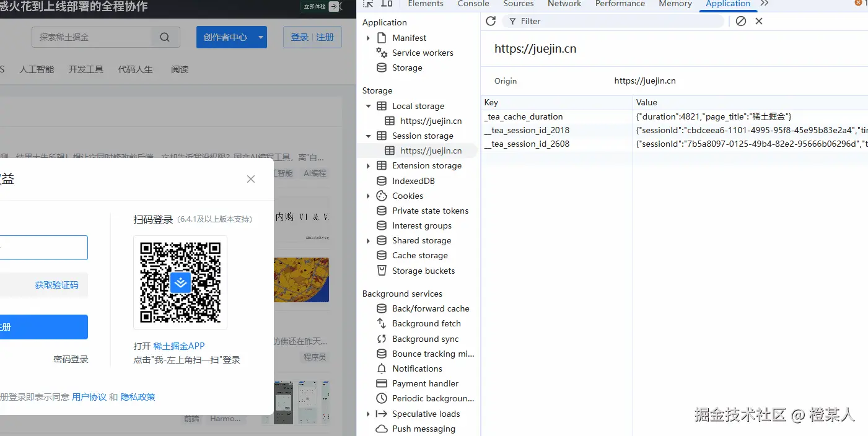This screenshot has width=868, height=436.
Task: Click the Back/forward cache icon
Action: click(382, 308)
